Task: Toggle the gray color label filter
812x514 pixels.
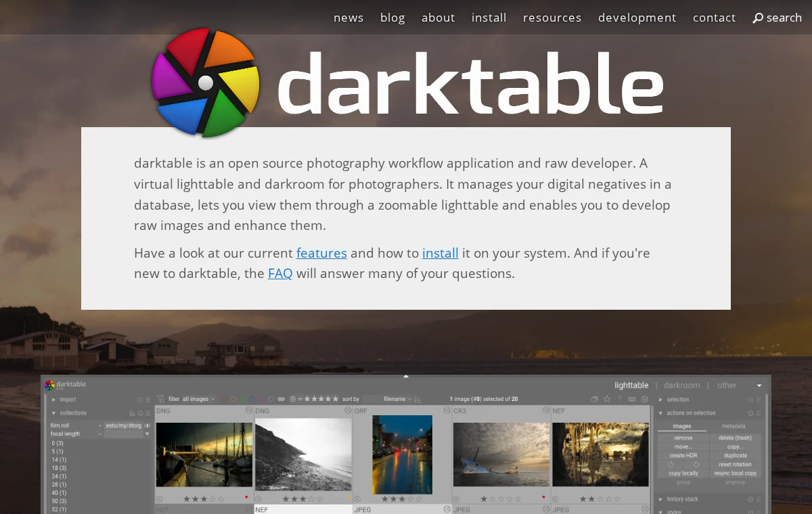Action: (271, 399)
